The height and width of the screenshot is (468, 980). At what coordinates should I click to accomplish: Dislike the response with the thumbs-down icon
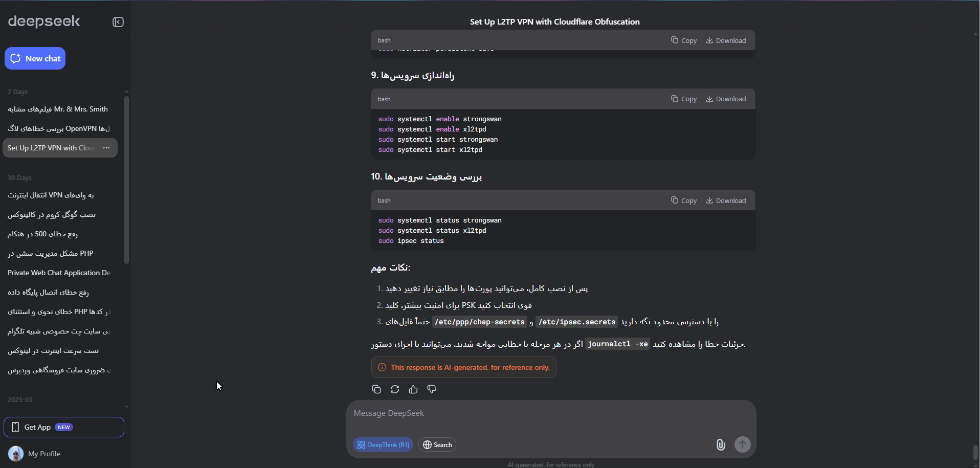[432, 389]
